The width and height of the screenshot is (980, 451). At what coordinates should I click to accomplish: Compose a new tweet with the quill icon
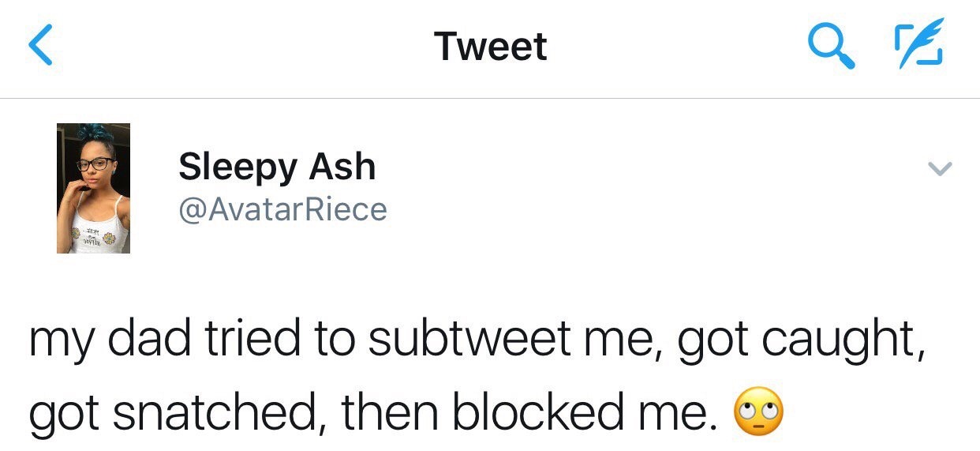pos(919,46)
